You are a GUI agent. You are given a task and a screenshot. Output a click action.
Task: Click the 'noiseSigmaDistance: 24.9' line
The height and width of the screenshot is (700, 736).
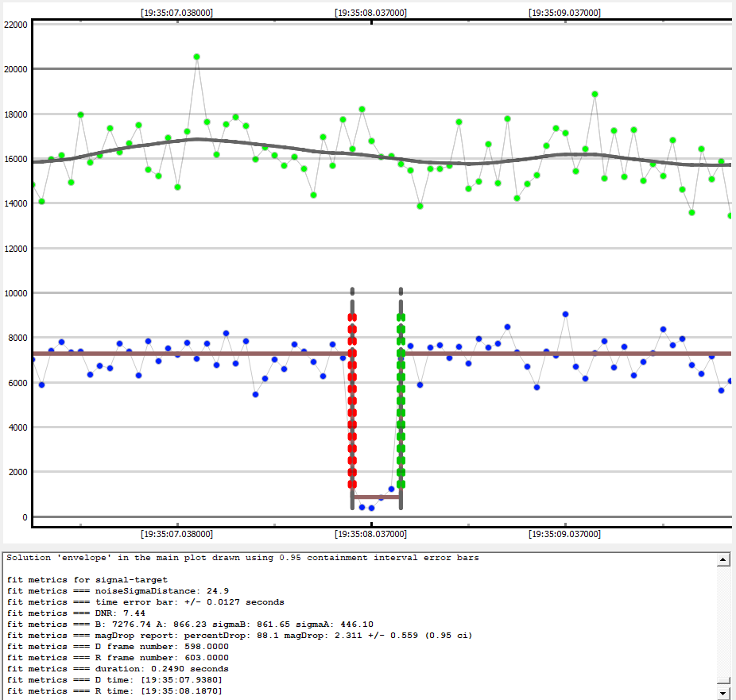pos(118,591)
